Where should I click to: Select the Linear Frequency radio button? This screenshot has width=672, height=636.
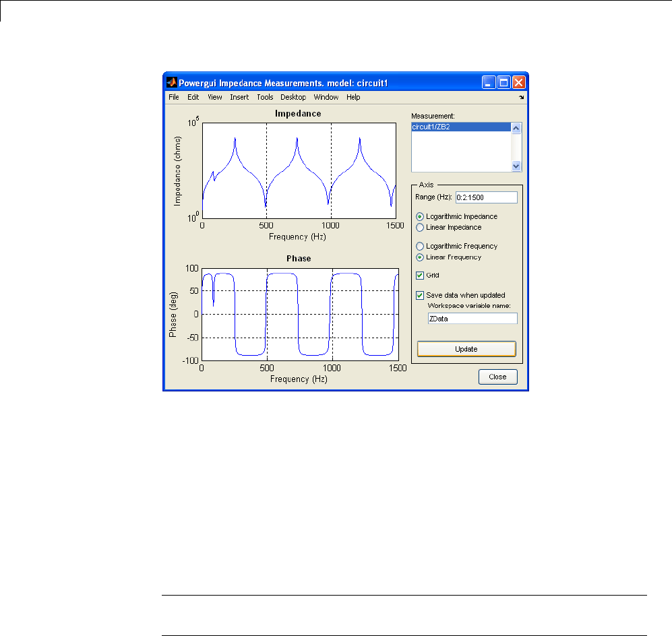tap(420, 257)
